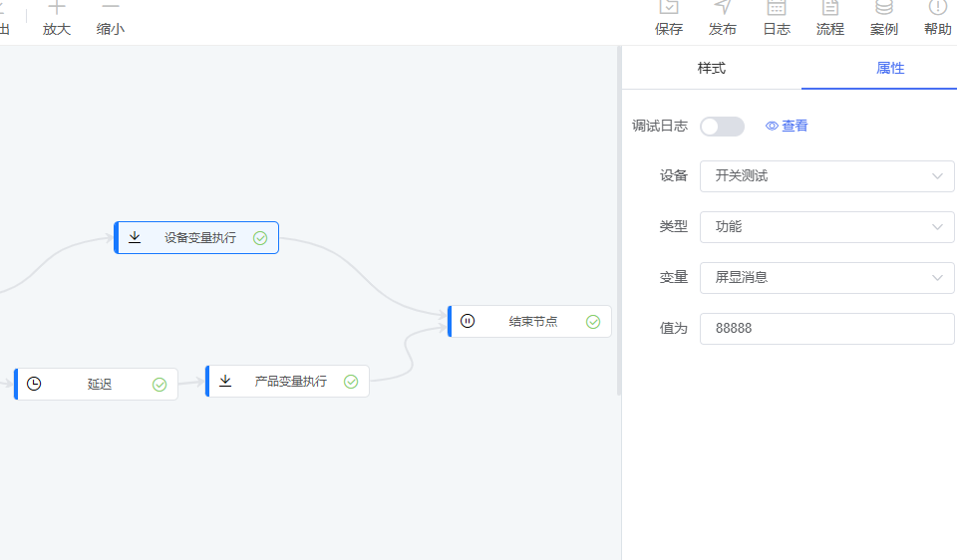The image size is (957, 560).
Task: Click the clock icon on 延迟 node
Action: [x=34, y=384]
